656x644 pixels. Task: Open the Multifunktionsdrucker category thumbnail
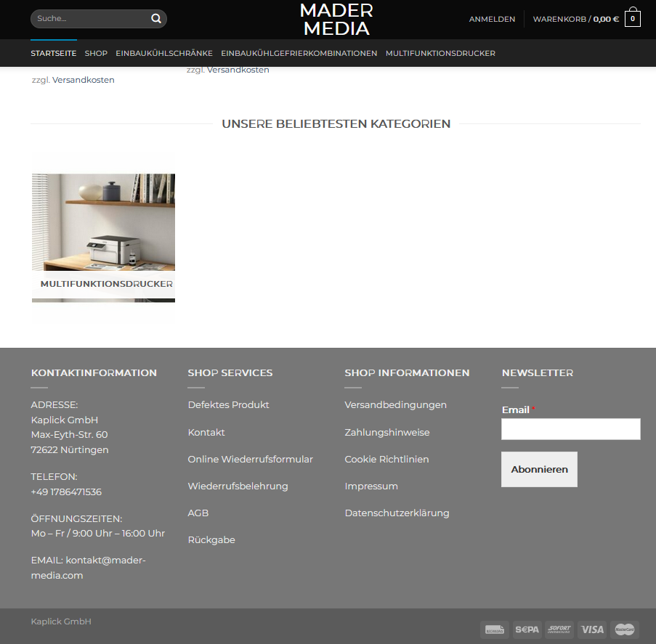(x=104, y=237)
